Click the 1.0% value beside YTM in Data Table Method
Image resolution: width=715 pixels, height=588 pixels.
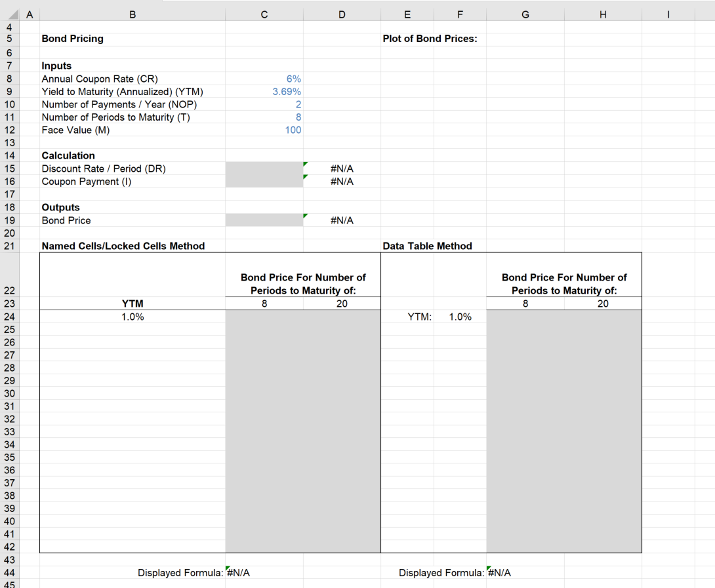click(460, 317)
